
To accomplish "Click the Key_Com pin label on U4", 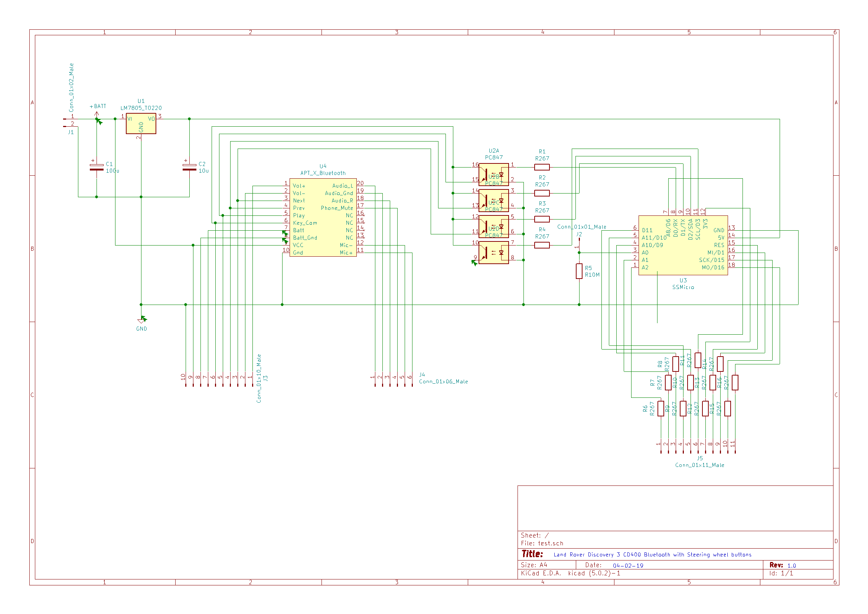I will click(305, 223).
